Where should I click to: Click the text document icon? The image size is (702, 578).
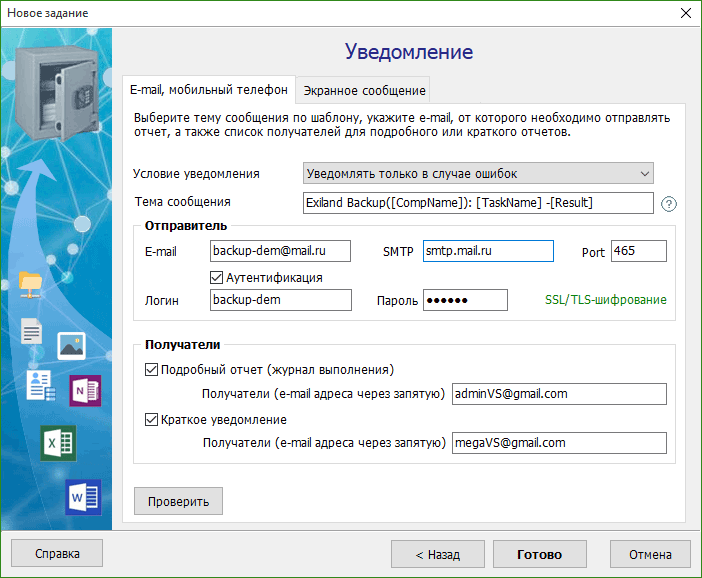tap(32, 332)
